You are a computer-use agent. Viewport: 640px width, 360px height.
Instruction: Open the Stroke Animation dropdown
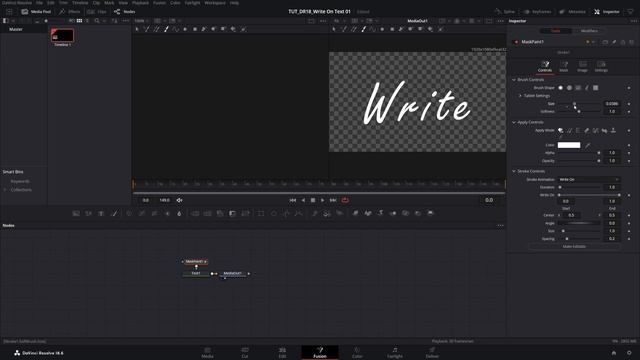point(589,180)
